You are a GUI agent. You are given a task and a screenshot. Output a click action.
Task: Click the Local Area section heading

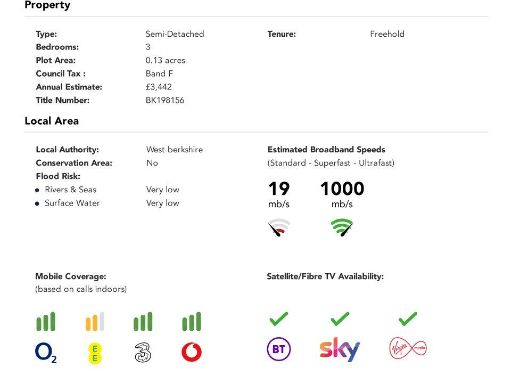52,121
